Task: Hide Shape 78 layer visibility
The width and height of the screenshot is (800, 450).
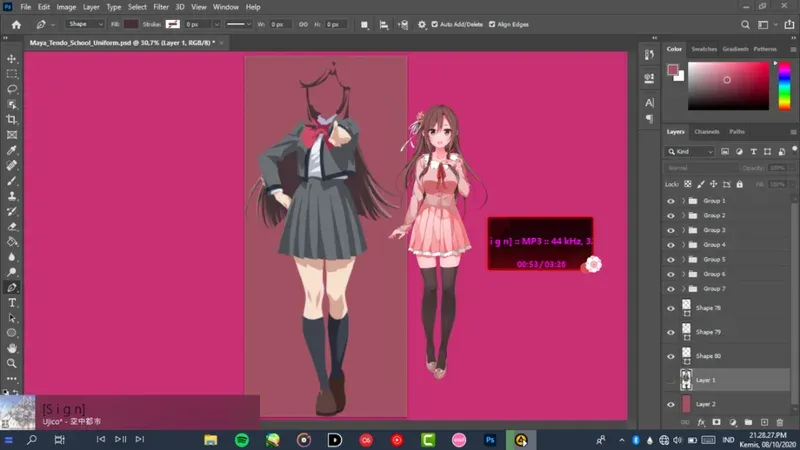Action: coord(671,308)
